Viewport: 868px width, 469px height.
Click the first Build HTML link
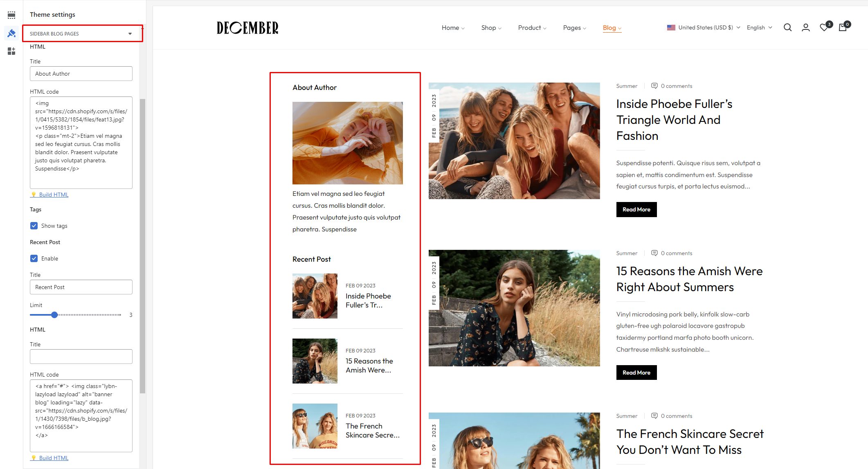coord(54,195)
